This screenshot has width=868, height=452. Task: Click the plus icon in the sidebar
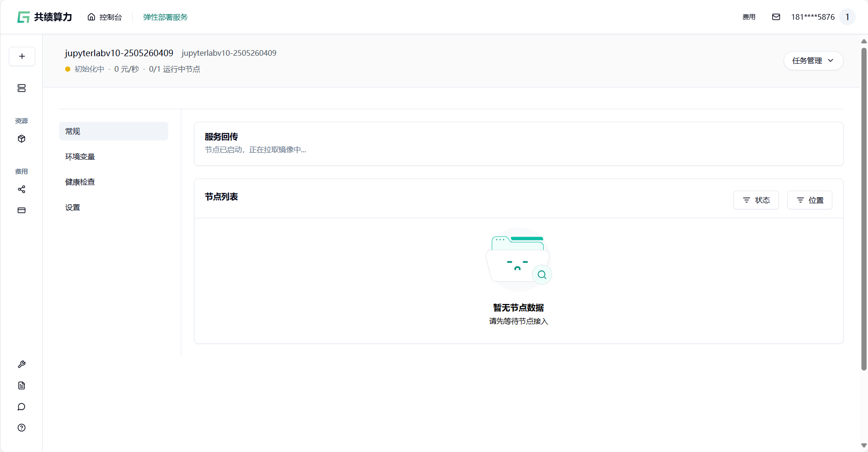(x=22, y=56)
